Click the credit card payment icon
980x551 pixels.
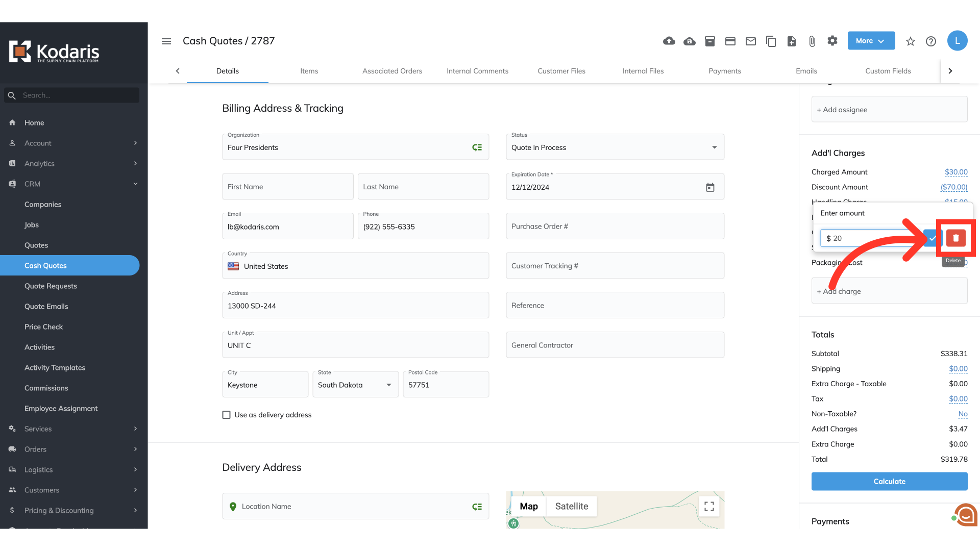[x=730, y=41]
